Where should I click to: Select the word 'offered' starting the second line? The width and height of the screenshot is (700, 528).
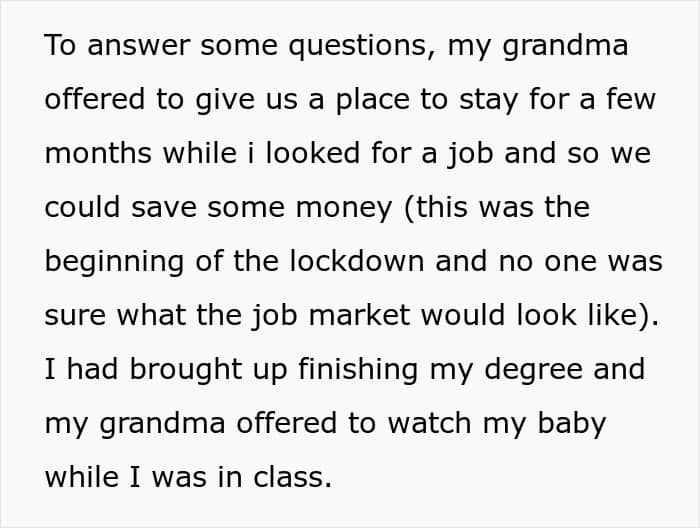pos(95,99)
